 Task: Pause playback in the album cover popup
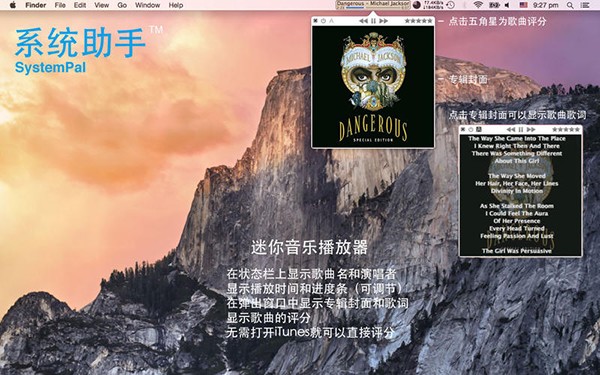click(373, 21)
